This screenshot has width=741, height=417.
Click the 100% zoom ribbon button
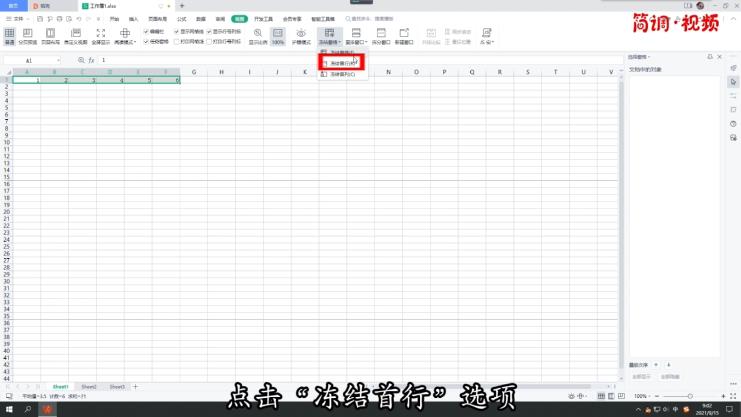(278, 36)
